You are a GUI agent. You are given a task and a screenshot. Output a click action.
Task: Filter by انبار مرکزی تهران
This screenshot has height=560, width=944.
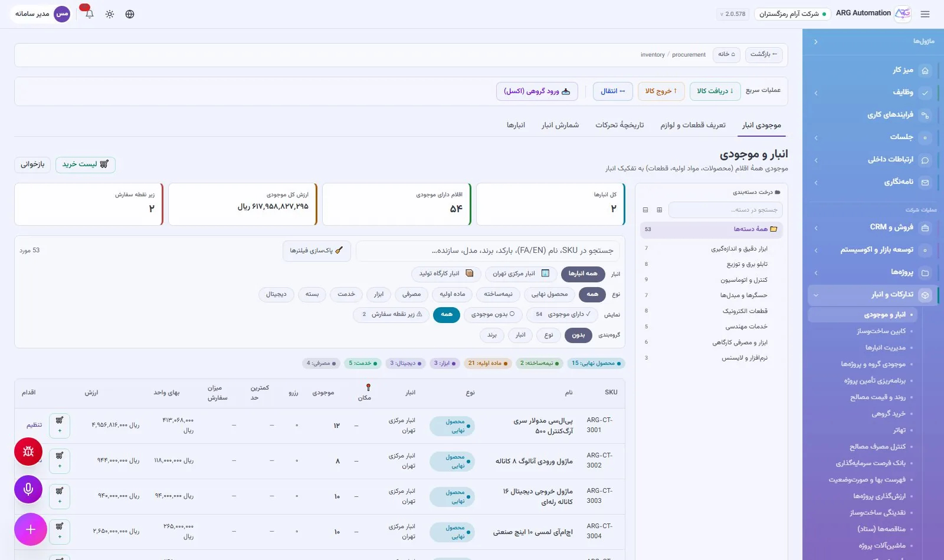520,274
